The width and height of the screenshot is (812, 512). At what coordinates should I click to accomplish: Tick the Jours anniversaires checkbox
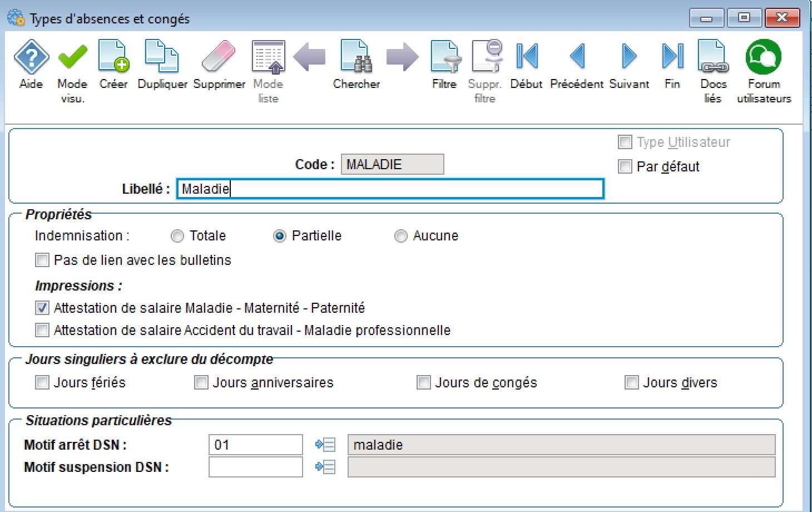pyautogui.click(x=201, y=382)
